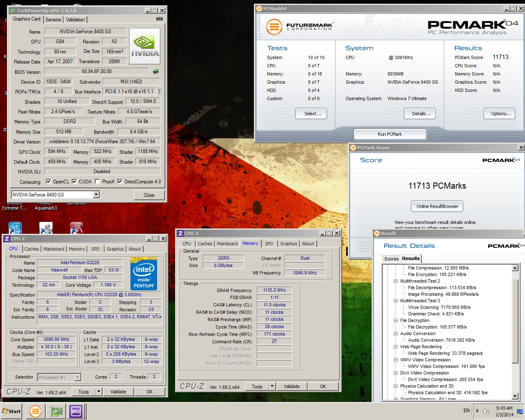Viewport: 525px width, 420px height.
Task: Click the Start button
Action: tap(11, 411)
